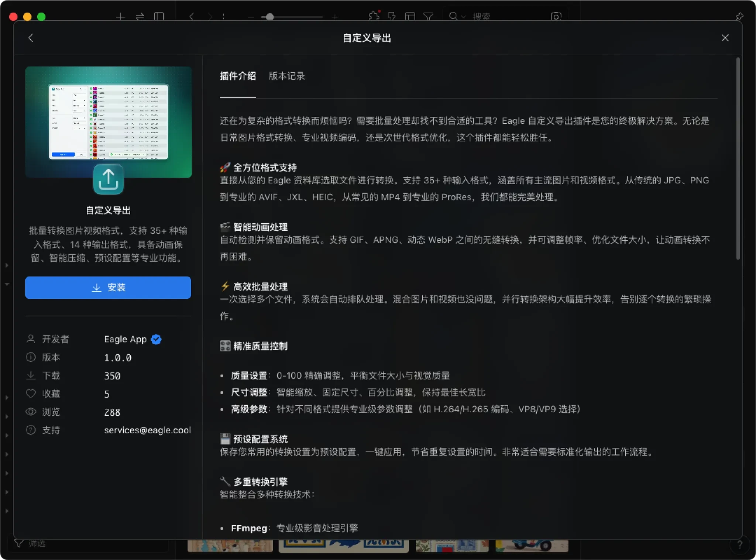Open the plugin preview screenshot thumbnail
Screen dimensions: 756x560
pyautogui.click(x=109, y=122)
